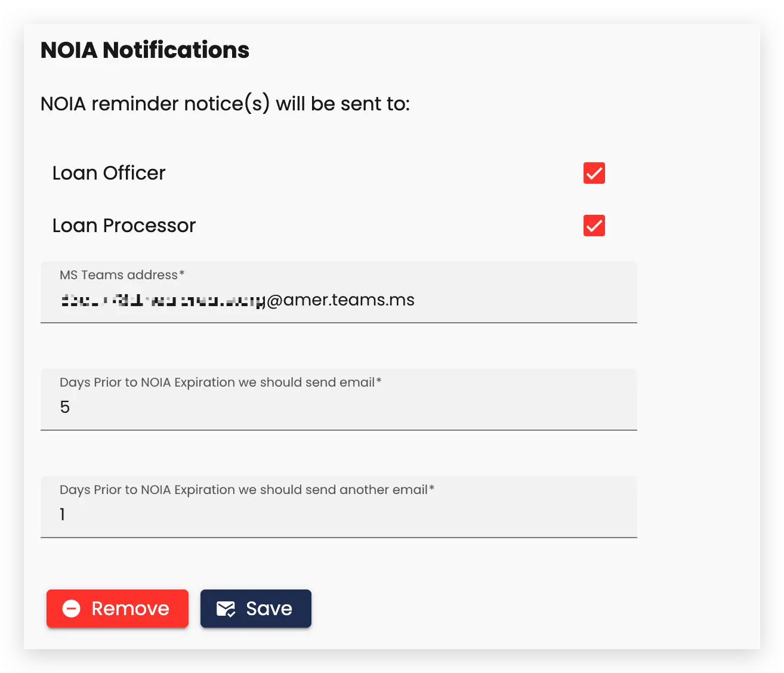
Task: Click the "send another email" label
Action: [246, 490]
